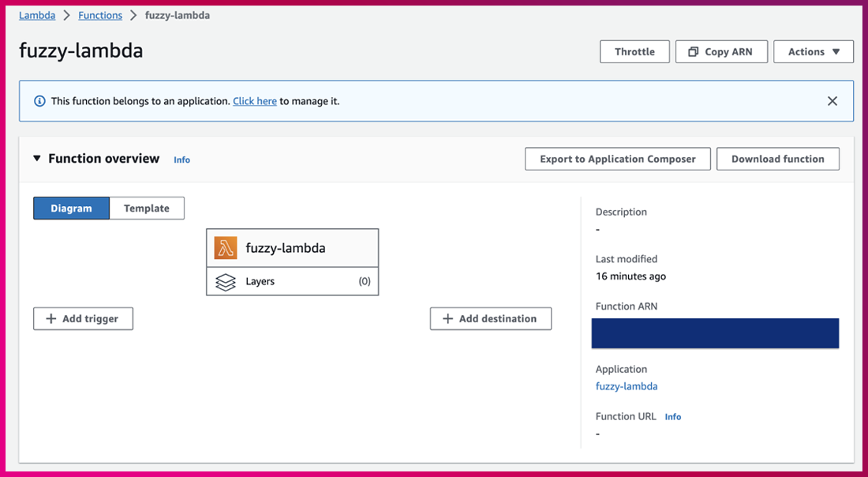Open the fuzzy-lambda application link
868x477 pixels.
[x=627, y=386]
